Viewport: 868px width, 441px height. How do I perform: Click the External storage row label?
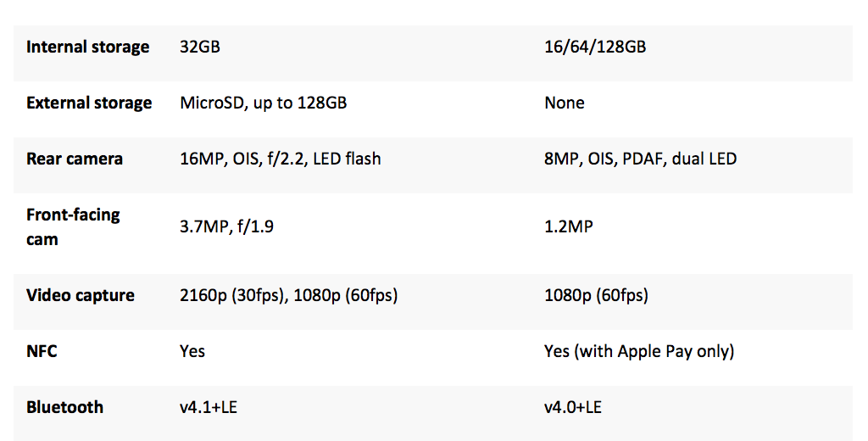89,103
